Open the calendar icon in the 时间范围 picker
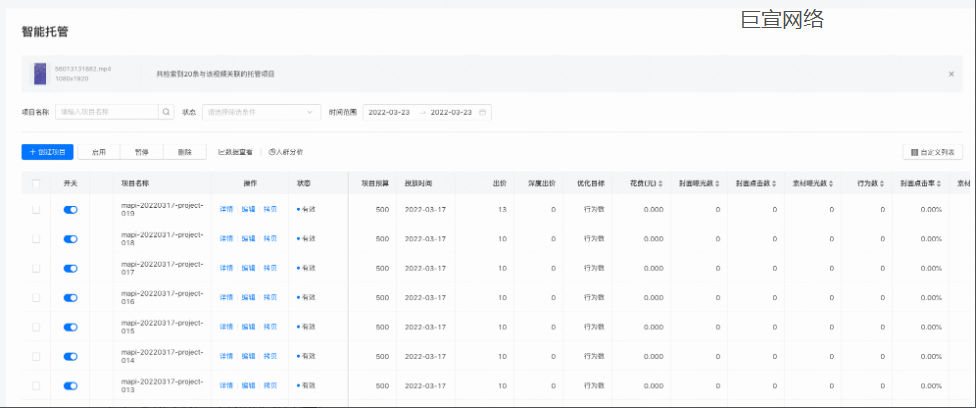 [x=482, y=112]
